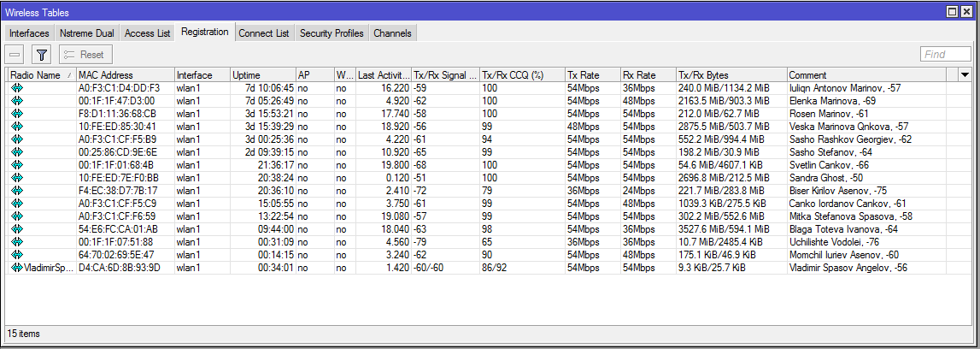Click comment Elenka Marinova, -69

click(832, 100)
